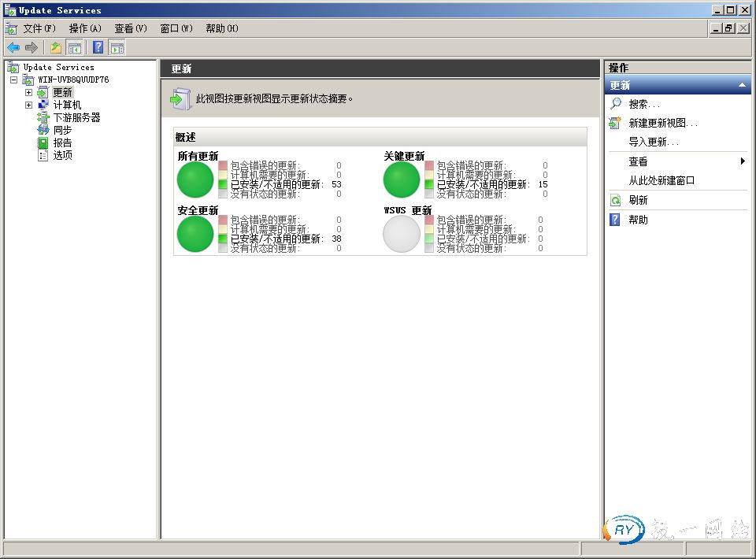756x559 pixels.
Task: Expand the 计算机 tree node
Action: (28, 104)
